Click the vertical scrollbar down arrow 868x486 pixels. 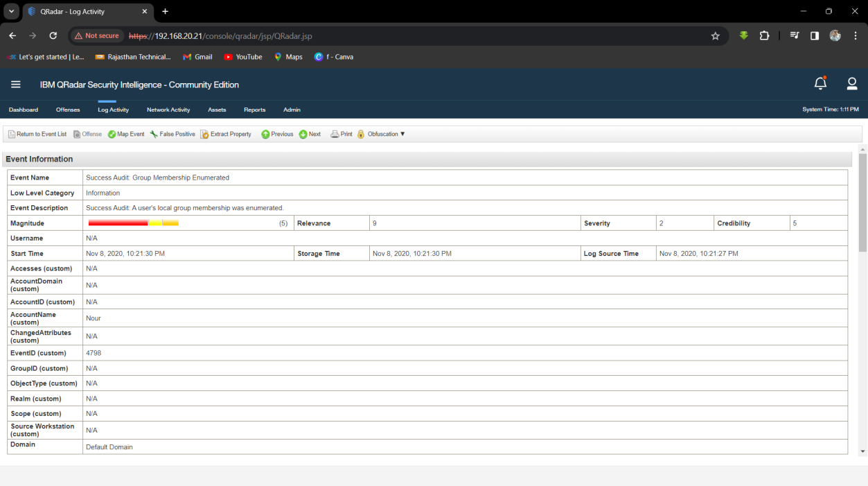point(862,451)
